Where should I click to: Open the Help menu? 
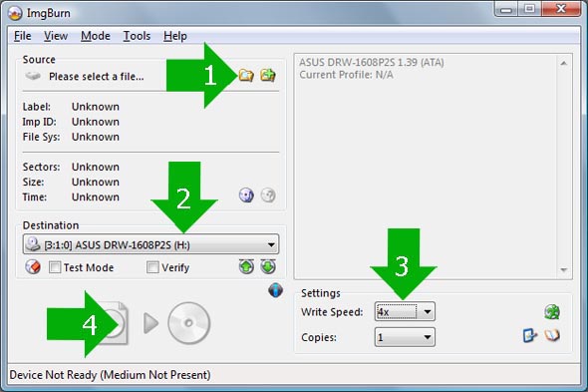(x=175, y=36)
